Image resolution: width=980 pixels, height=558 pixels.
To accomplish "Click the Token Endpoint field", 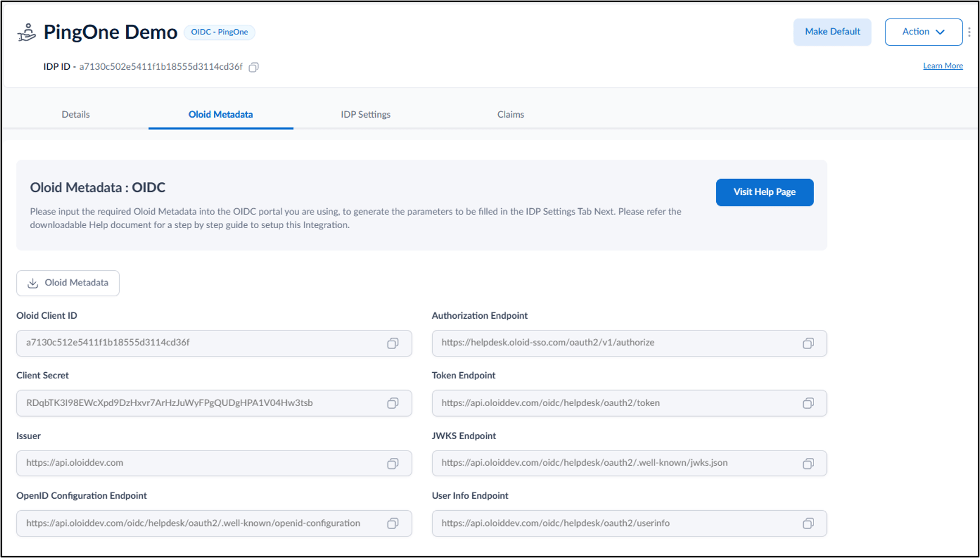I will [629, 403].
